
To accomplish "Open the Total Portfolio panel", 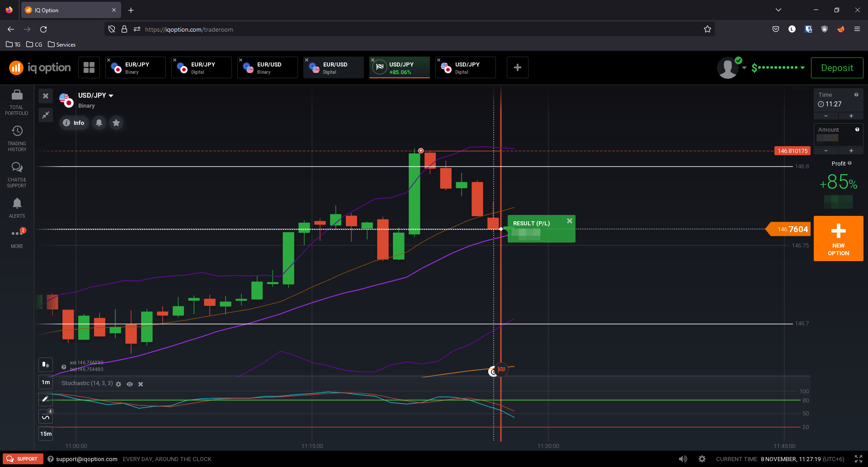I will [17, 102].
